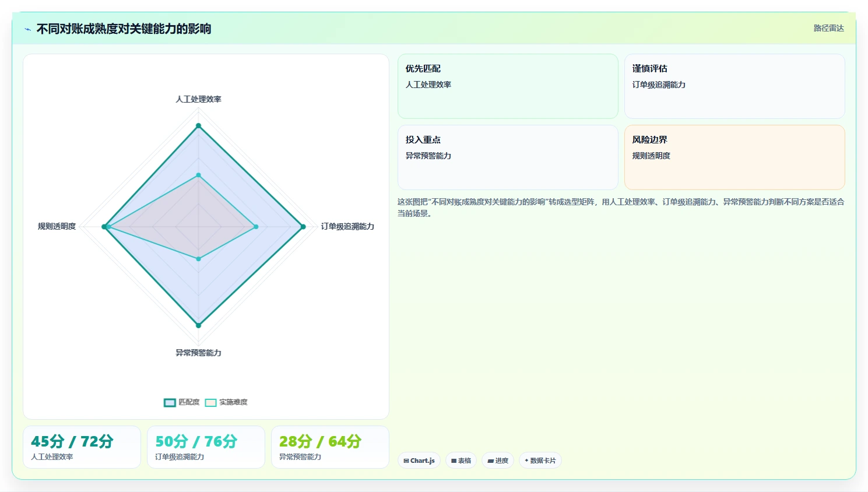868x492 pixels.
Task: Click 实施难度 data point on 订单级追溯能力 axis
Action: pyautogui.click(x=255, y=227)
